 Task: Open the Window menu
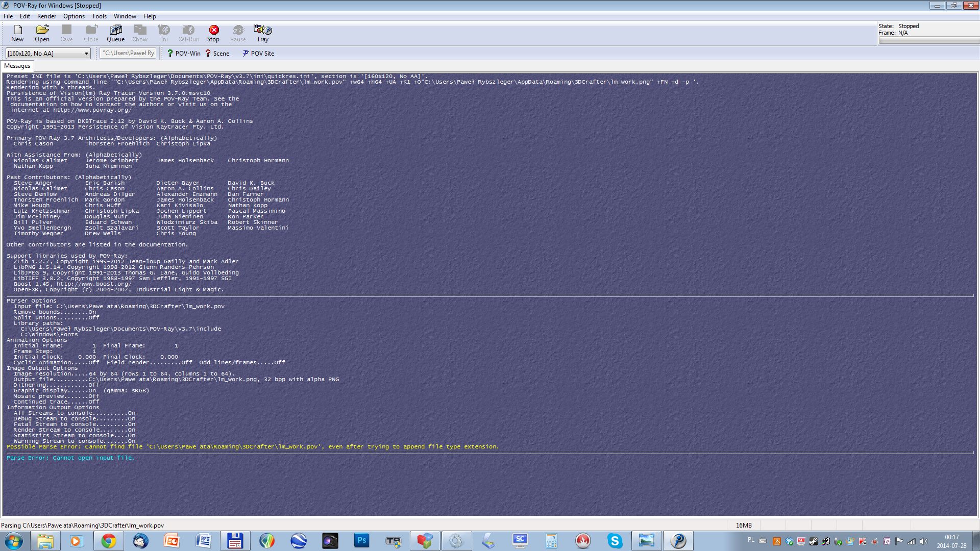[x=125, y=16]
